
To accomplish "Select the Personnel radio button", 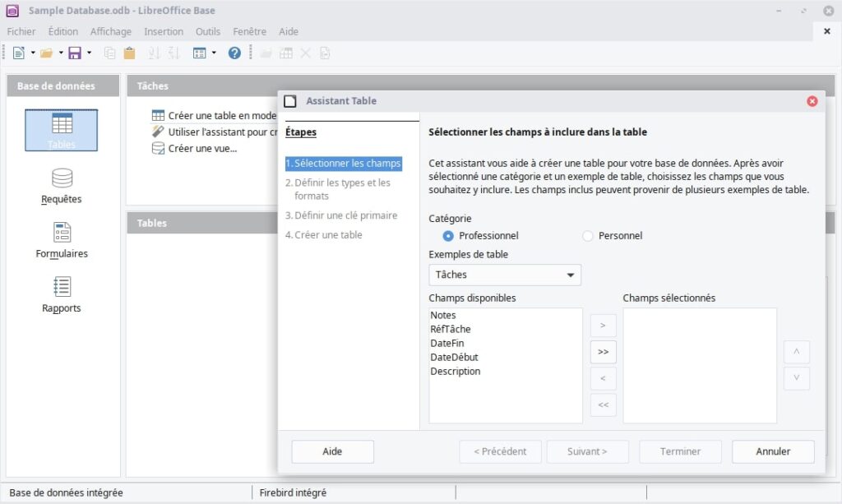I will 588,235.
